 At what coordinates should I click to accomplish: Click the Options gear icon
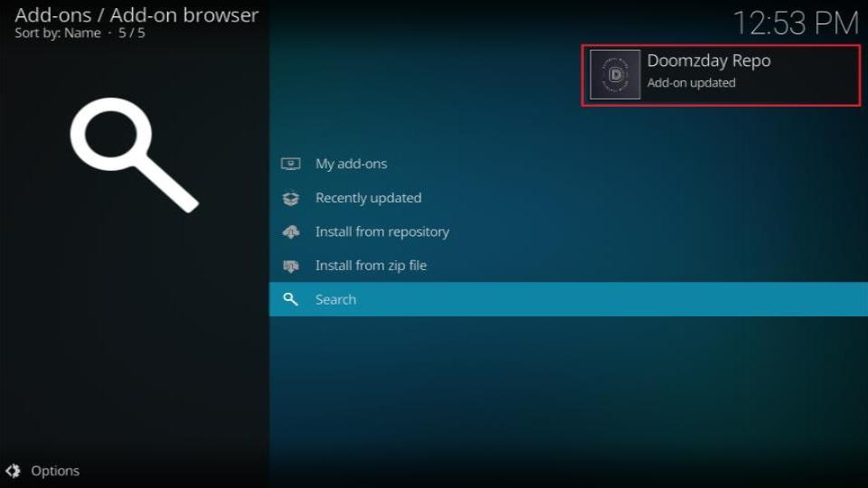pyautogui.click(x=14, y=471)
